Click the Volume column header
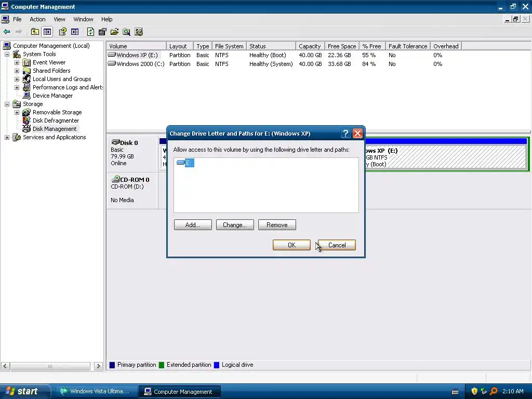This screenshot has width=532, height=399. coord(137,46)
